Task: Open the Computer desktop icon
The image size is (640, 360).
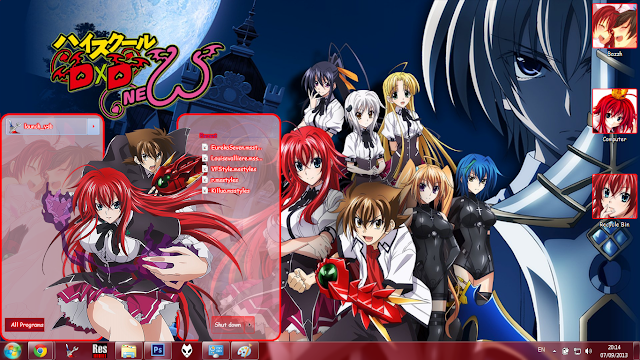Action: click(614, 116)
